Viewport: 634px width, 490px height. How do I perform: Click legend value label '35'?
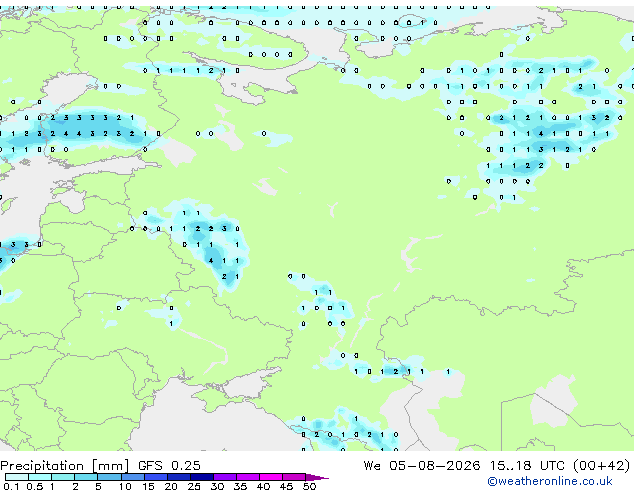click(x=240, y=486)
